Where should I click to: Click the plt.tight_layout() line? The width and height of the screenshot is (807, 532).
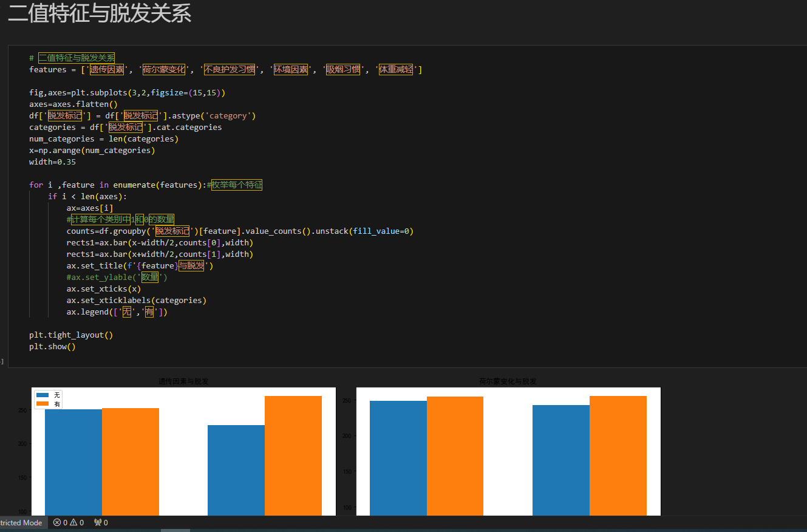(71, 335)
